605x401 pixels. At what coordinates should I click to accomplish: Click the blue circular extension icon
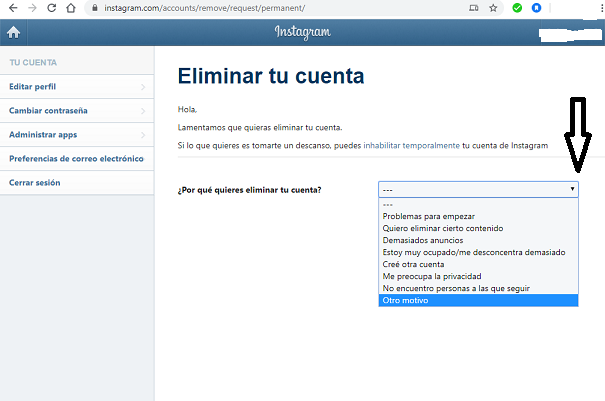536,8
